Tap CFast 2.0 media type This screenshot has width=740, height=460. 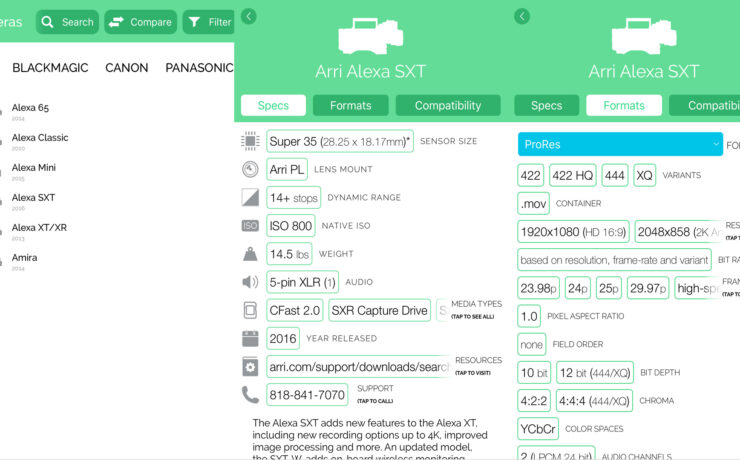pos(294,310)
